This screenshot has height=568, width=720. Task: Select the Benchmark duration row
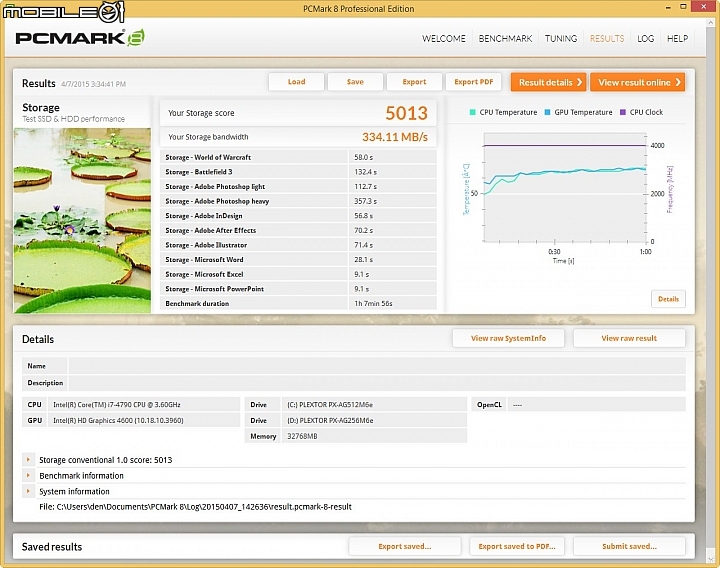point(298,303)
